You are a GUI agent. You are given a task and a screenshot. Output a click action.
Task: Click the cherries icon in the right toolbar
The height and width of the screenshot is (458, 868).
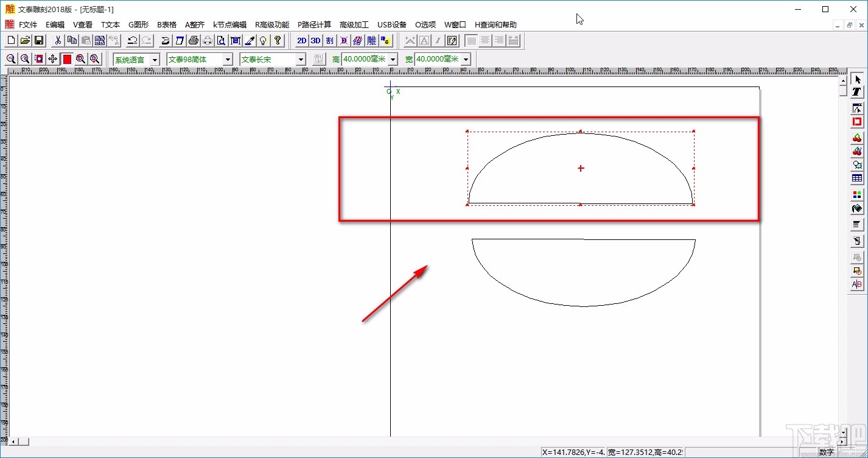(857, 138)
